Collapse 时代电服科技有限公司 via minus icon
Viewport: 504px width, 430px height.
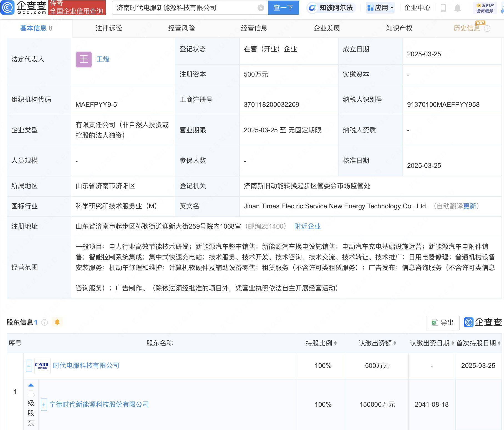pyautogui.click(x=29, y=366)
